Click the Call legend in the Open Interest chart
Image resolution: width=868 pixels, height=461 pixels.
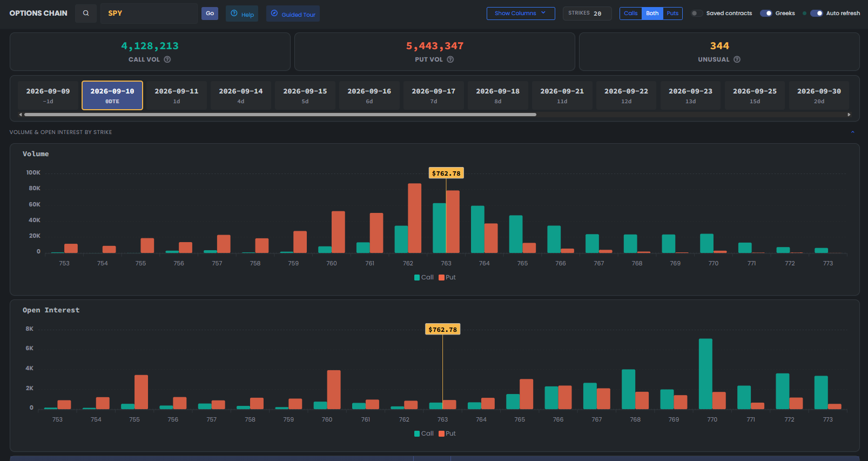coord(424,433)
